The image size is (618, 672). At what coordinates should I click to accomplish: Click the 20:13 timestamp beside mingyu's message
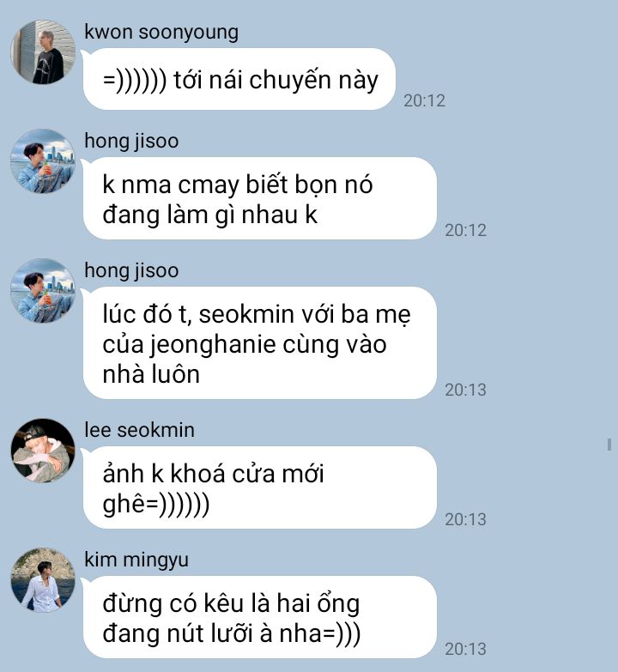point(465,650)
